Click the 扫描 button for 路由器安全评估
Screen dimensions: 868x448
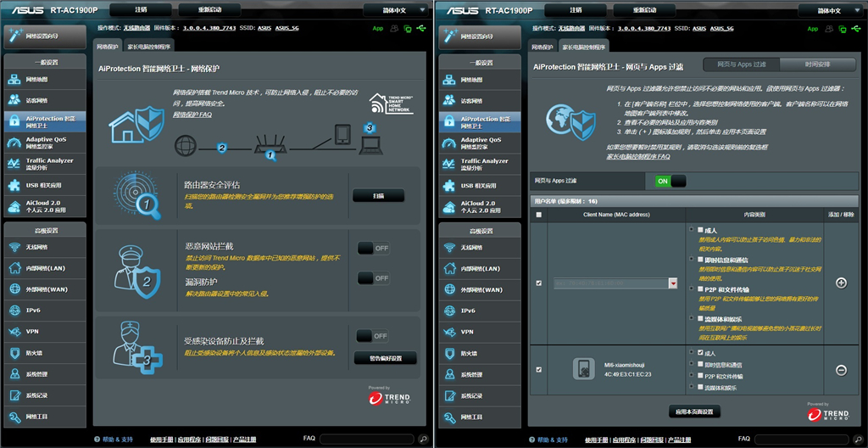tap(379, 196)
